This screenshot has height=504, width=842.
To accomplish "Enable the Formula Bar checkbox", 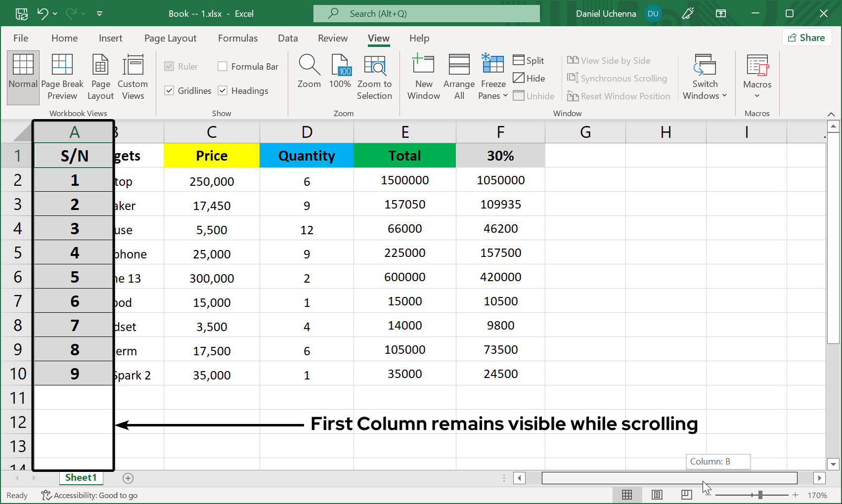I will (x=223, y=66).
